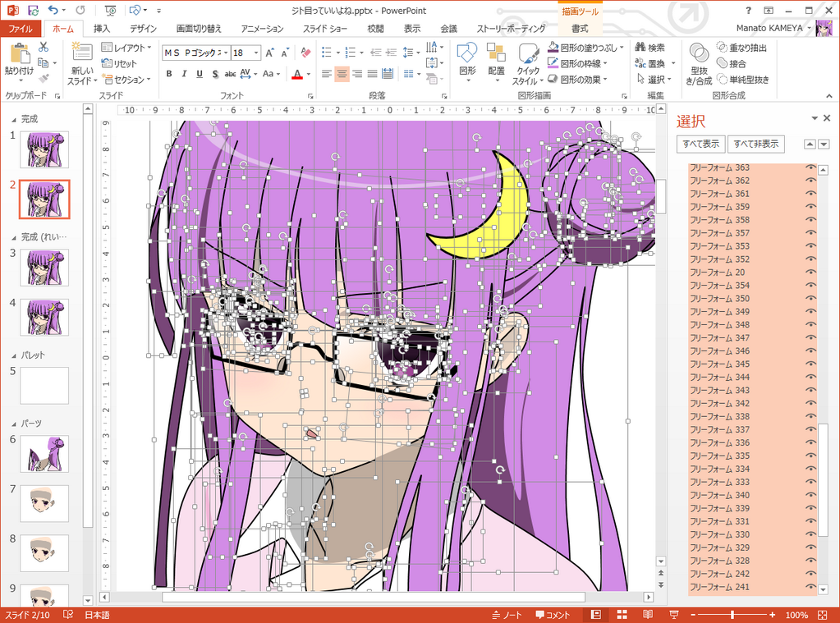Hide フリーフォーム 242 with its eye icon
This screenshot has width=840, height=623.
click(x=810, y=574)
